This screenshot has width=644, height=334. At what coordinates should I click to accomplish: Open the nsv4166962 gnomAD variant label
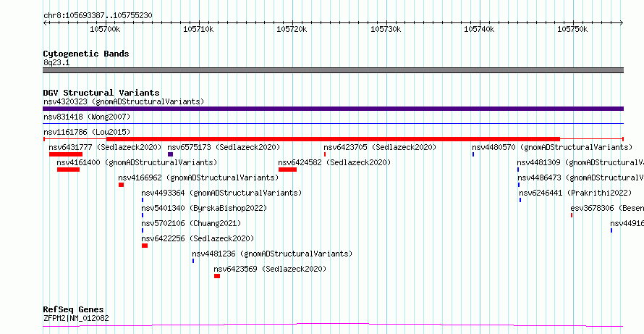tap(198, 178)
